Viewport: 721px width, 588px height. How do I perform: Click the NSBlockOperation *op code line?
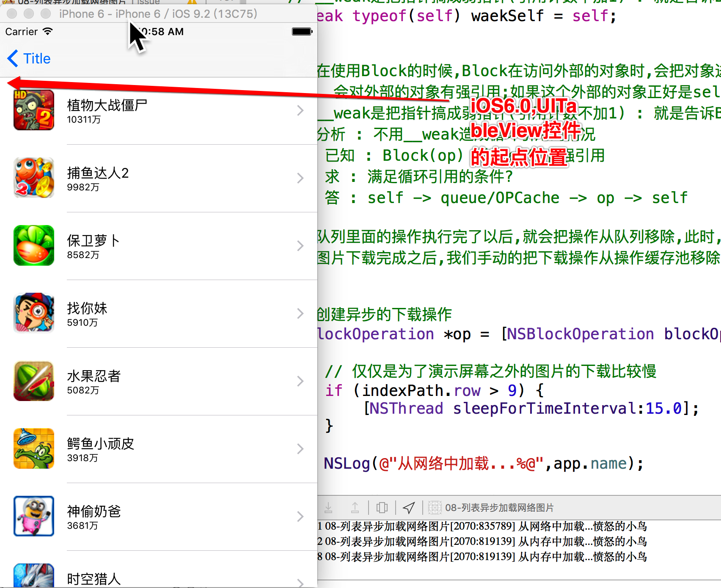pyautogui.click(x=519, y=334)
